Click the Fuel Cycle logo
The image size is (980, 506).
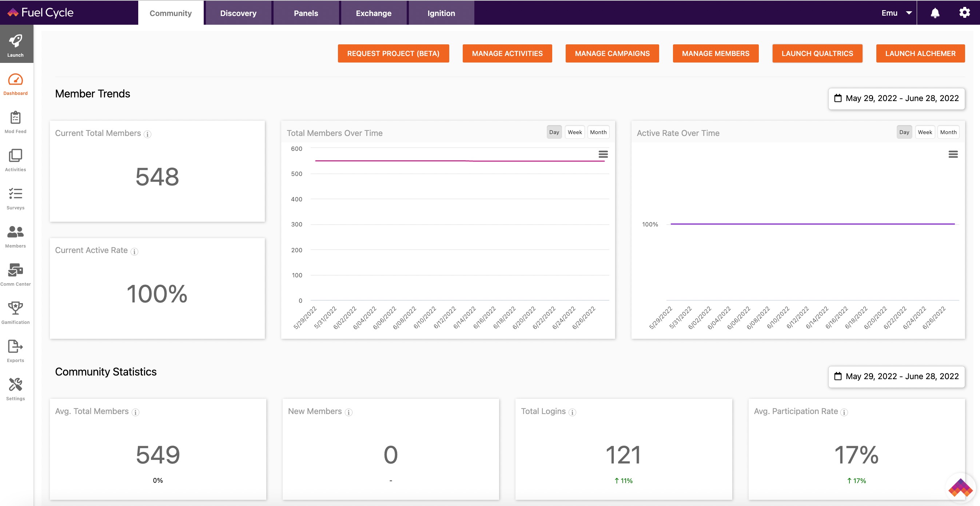pos(40,13)
